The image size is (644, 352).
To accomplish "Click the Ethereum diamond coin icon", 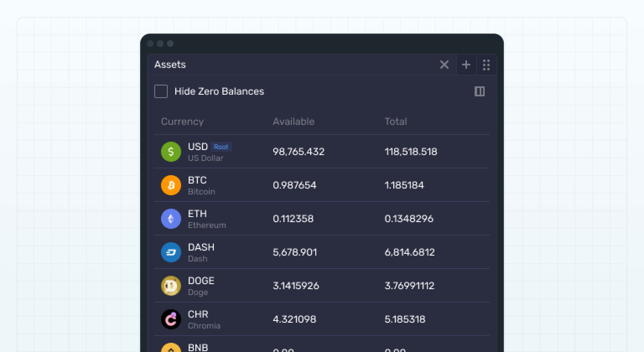I will [x=171, y=219].
